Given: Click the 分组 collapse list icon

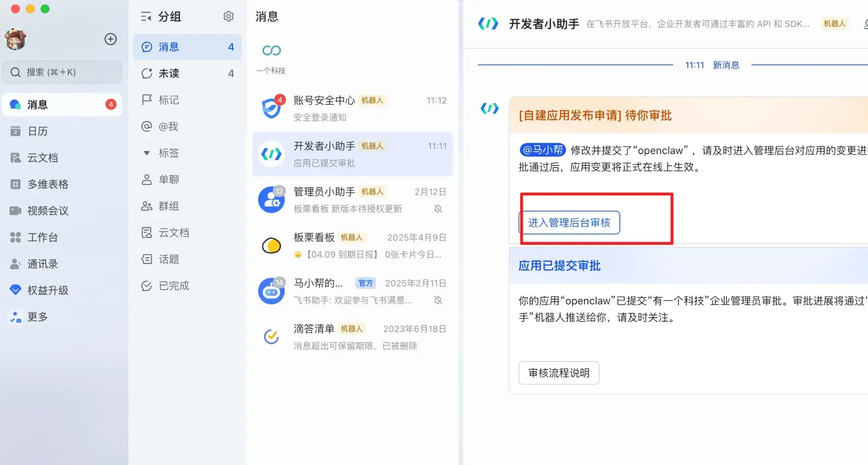Looking at the screenshot, I should point(146,17).
